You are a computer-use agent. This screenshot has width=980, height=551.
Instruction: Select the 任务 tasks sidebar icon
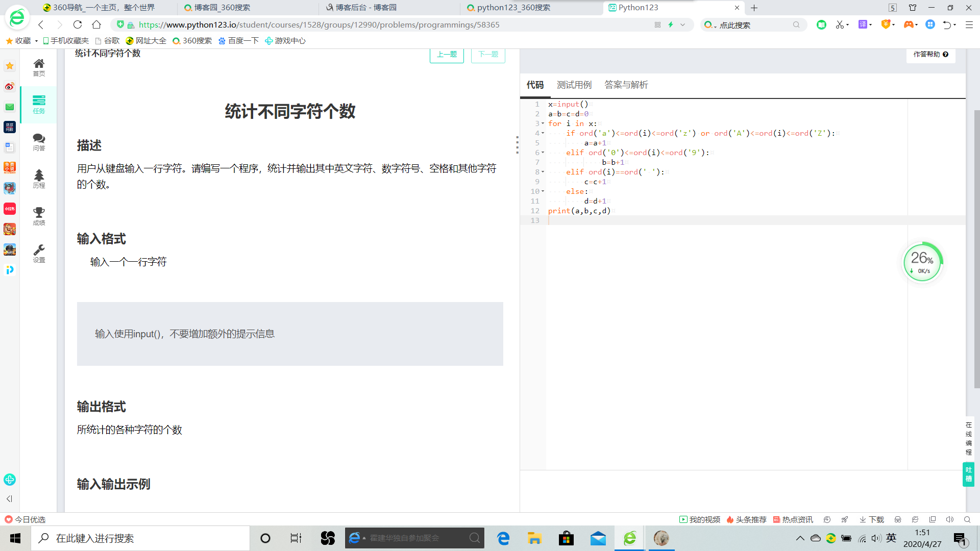click(39, 104)
